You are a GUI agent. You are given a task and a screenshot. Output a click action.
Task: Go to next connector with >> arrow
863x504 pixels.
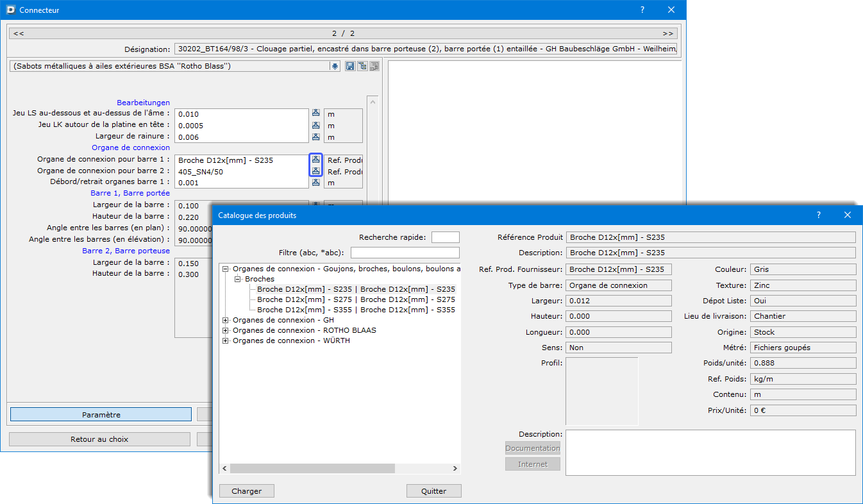667,33
